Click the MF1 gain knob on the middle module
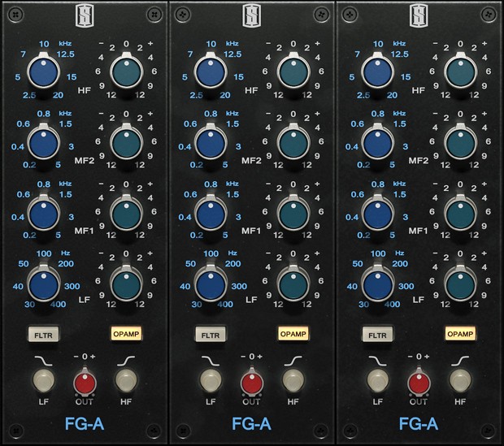Screen dimensions: 504x446 293,213
